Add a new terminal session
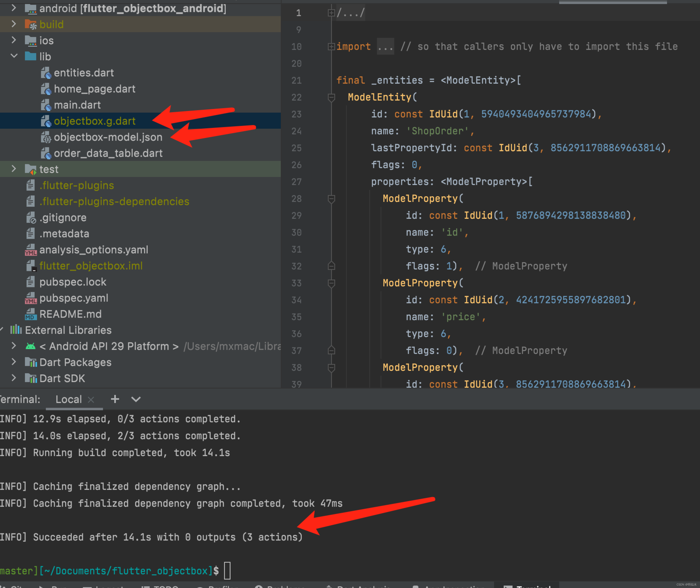700x588 pixels. [x=115, y=399]
